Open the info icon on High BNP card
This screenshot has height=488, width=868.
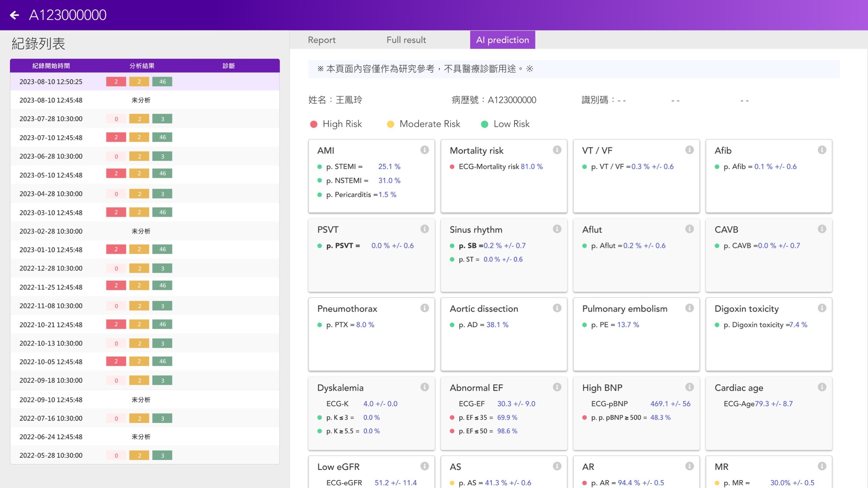[690, 387]
